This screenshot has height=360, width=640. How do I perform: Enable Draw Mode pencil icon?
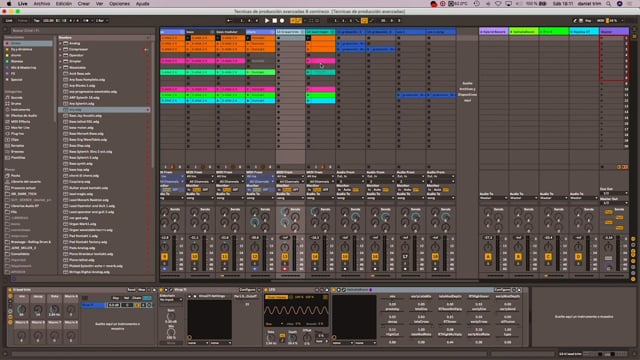click(575, 20)
